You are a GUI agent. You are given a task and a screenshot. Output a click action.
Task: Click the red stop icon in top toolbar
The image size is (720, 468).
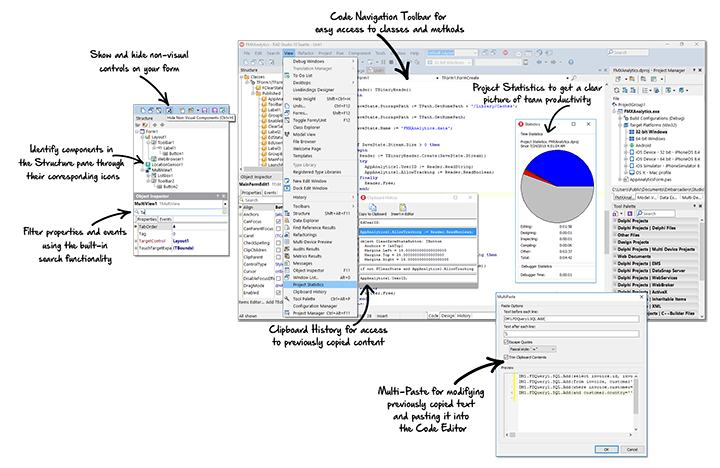(505, 53)
